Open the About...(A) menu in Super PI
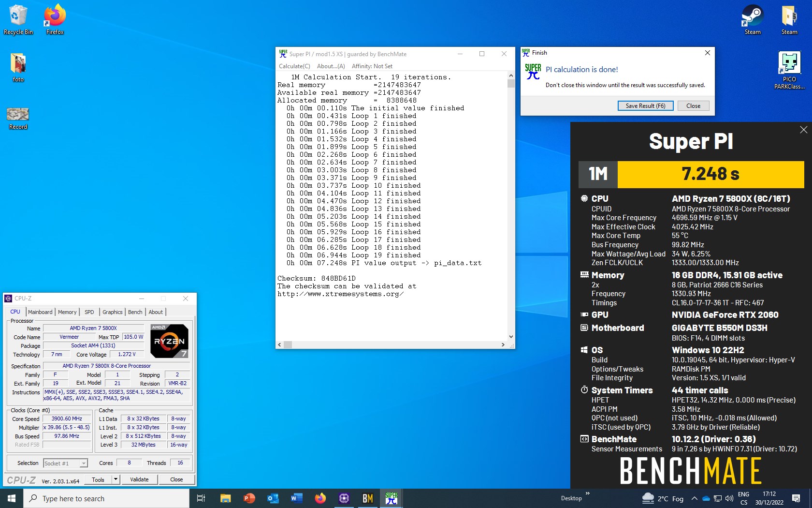The width and height of the screenshot is (812, 508). (331, 66)
